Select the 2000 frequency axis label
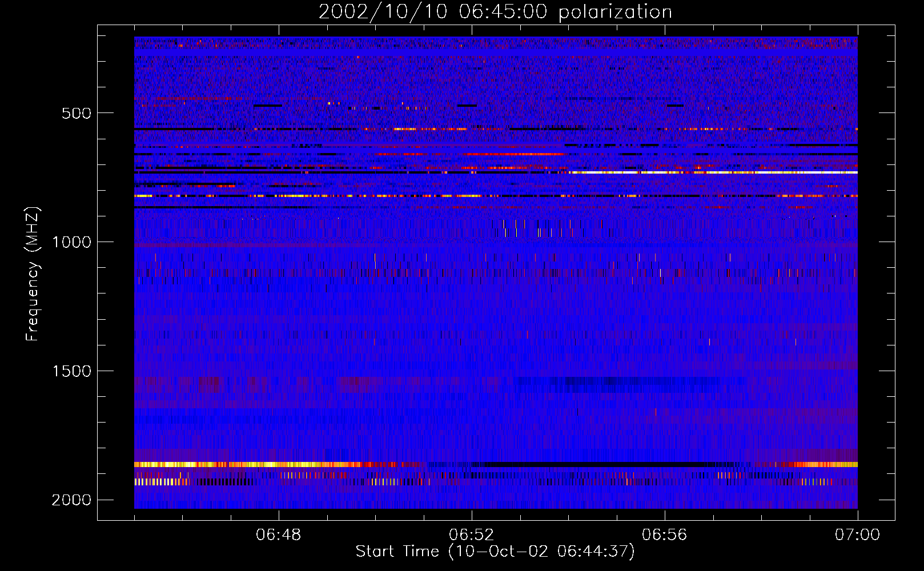 pyautogui.click(x=72, y=500)
